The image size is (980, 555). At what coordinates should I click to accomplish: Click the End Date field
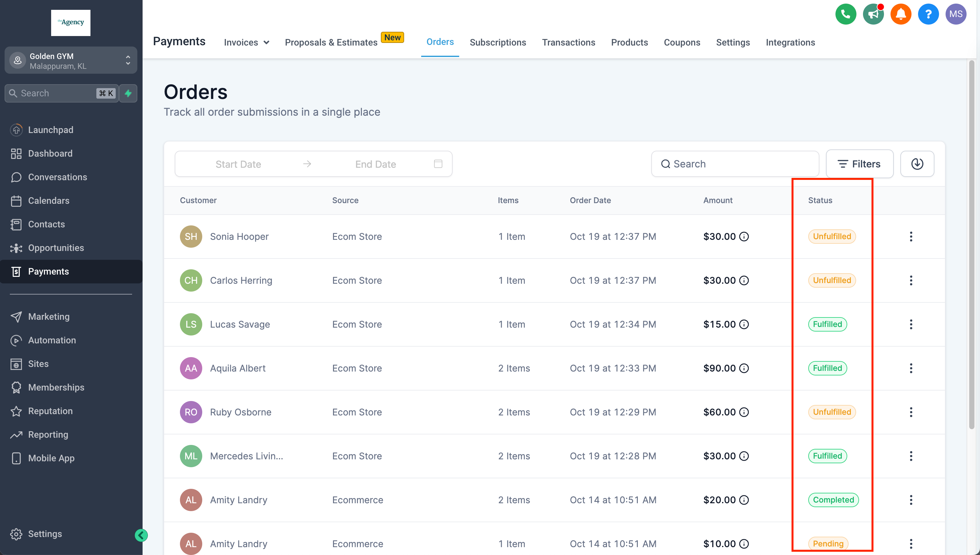click(375, 164)
